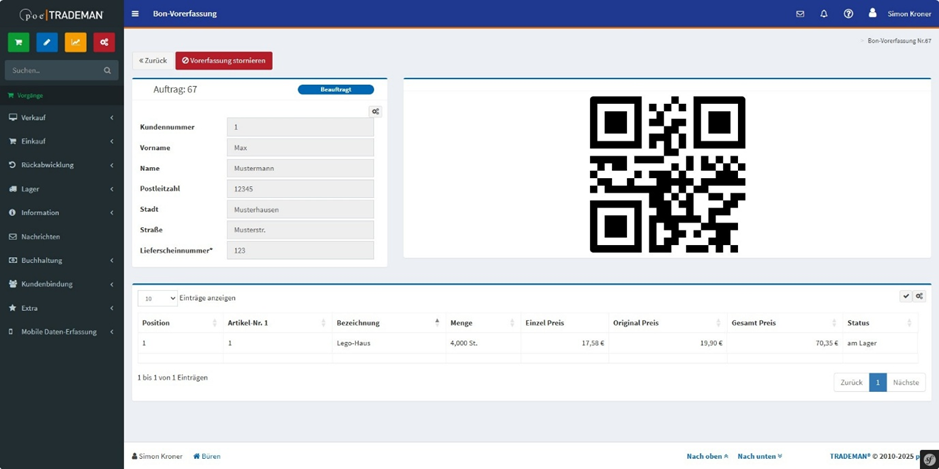Image resolution: width=939 pixels, height=469 pixels.
Task: Sort table by Position column
Action: click(180, 323)
